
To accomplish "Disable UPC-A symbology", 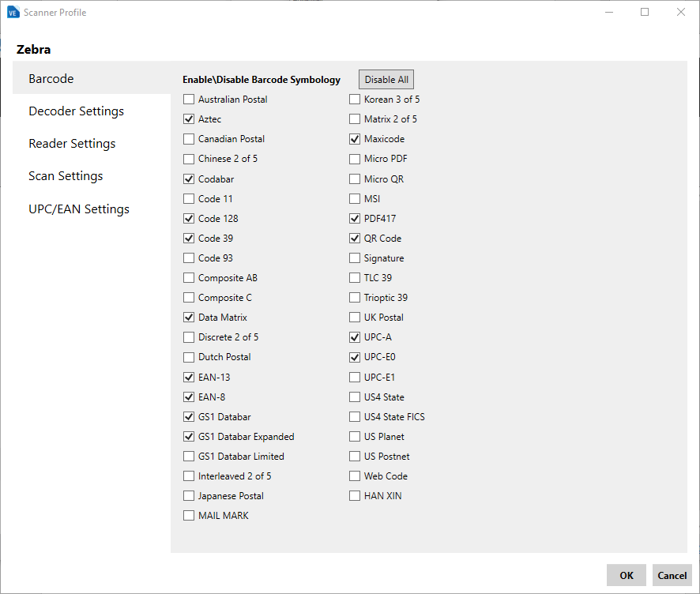I will tap(354, 336).
